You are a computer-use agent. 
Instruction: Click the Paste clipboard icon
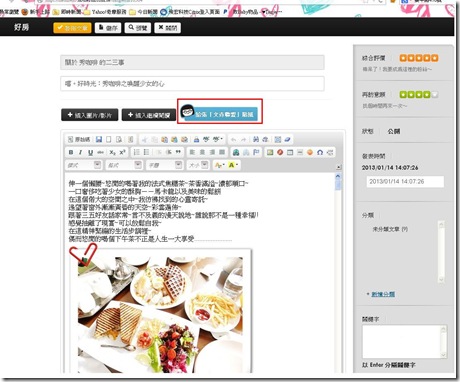(x=165, y=139)
